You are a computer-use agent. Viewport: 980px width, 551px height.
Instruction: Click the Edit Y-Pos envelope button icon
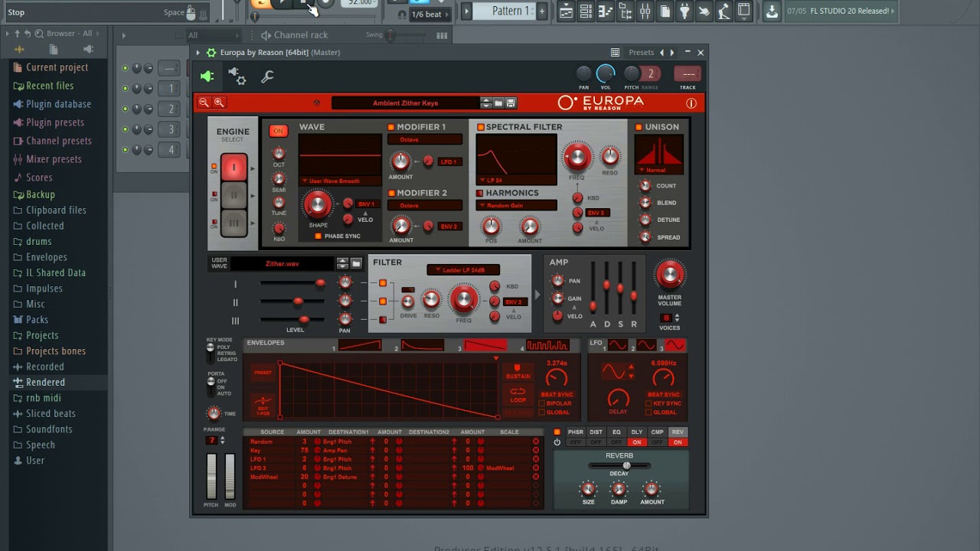tap(263, 403)
